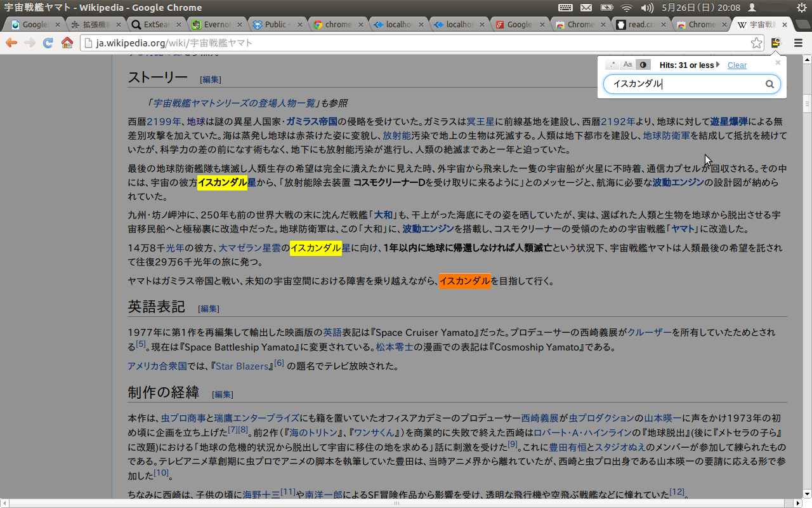Click the green extension icon beside the star
The height and width of the screenshot is (508, 812).
pos(776,43)
